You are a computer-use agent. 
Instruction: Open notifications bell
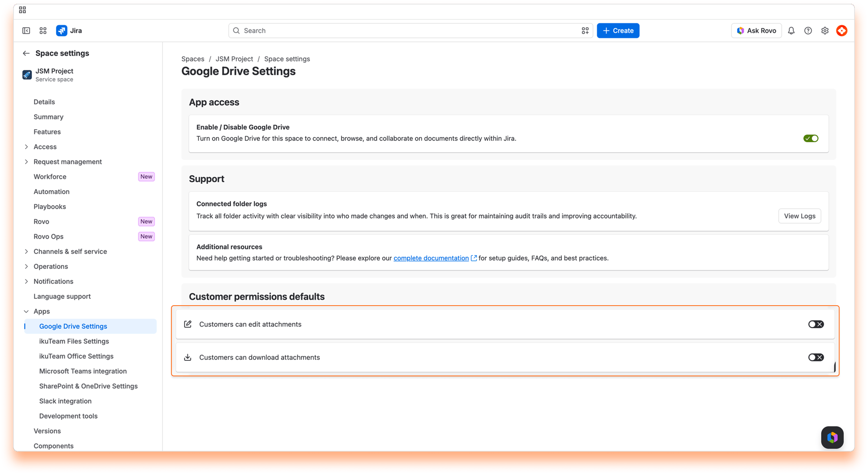791,30
